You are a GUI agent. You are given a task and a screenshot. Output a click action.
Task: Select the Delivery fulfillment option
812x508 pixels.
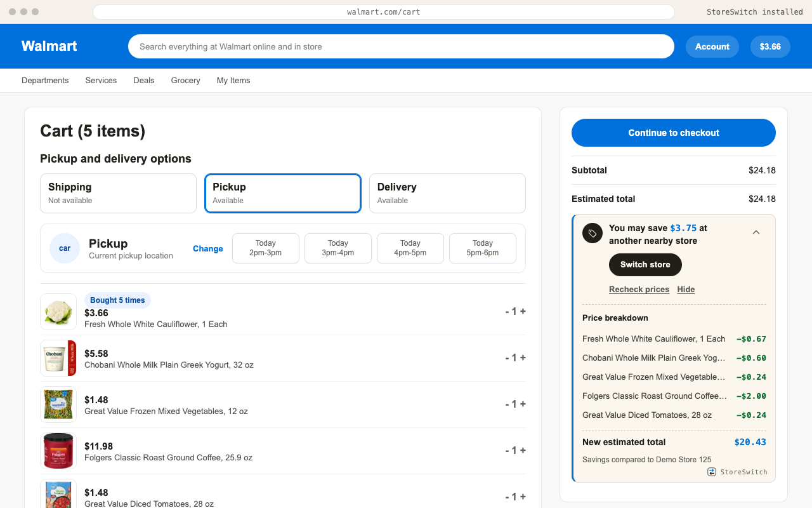click(447, 193)
